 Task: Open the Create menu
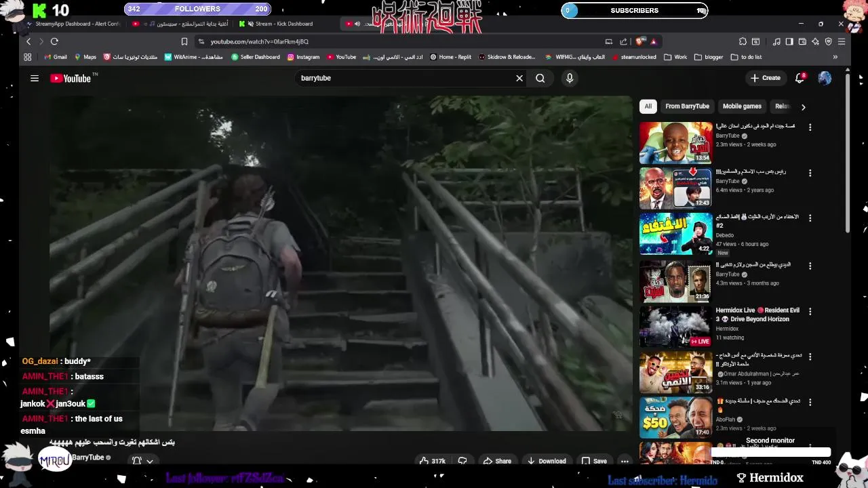click(x=766, y=78)
